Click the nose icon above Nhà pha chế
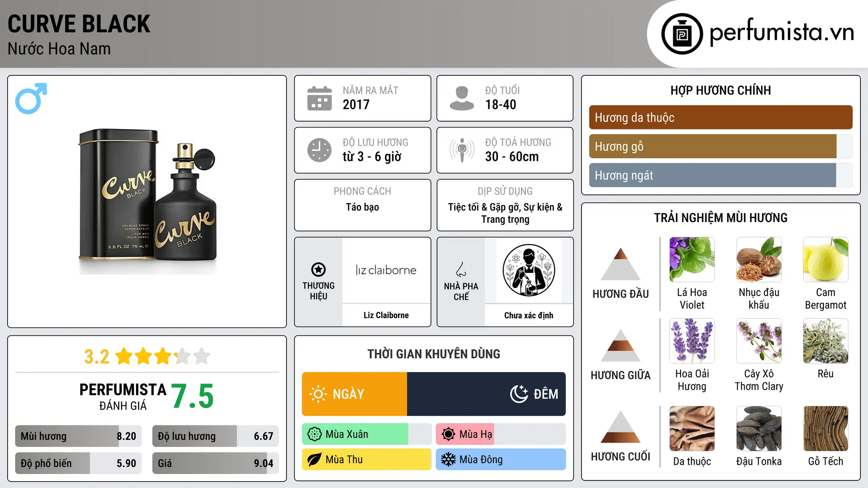Viewport: 868px width, 488px height. 461,269
